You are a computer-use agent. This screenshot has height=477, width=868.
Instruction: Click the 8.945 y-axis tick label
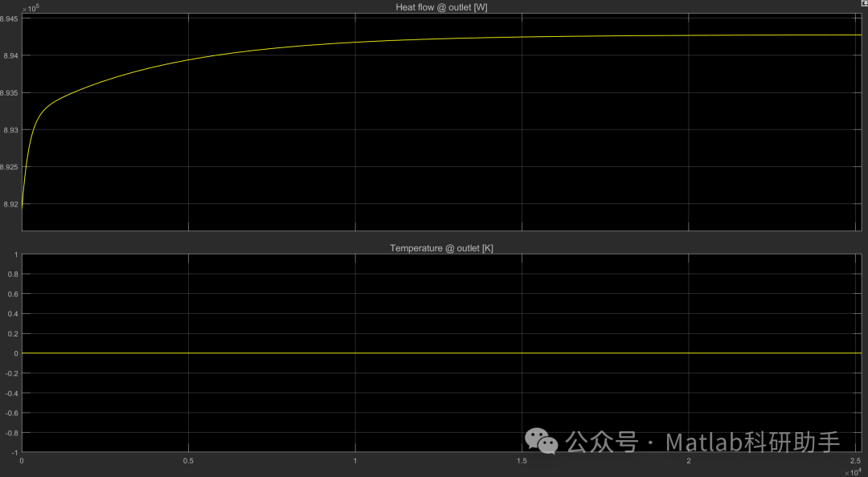pos(10,18)
